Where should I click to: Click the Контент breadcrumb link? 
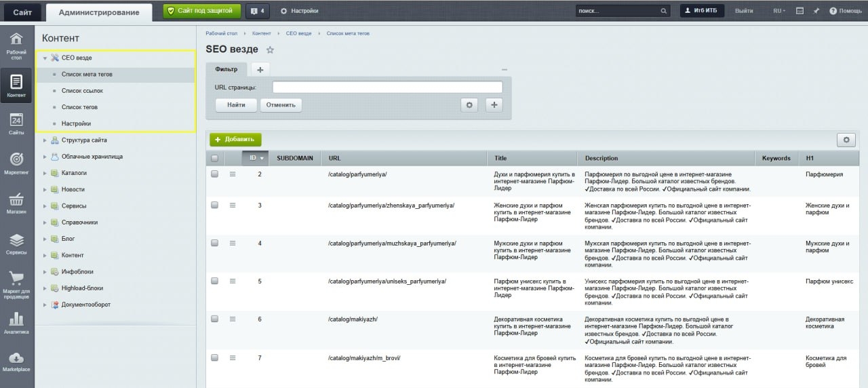coord(261,33)
